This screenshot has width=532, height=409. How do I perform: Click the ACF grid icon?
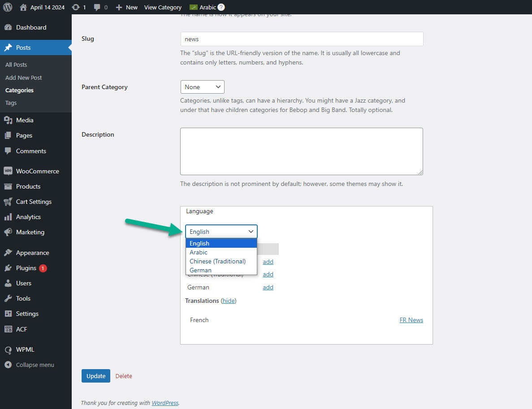[x=8, y=329]
